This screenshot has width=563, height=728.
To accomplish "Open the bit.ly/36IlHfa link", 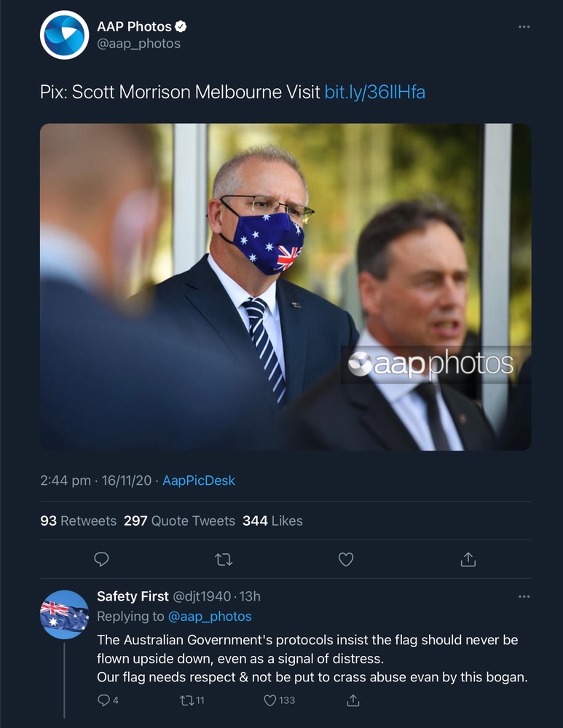I will [x=374, y=92].
